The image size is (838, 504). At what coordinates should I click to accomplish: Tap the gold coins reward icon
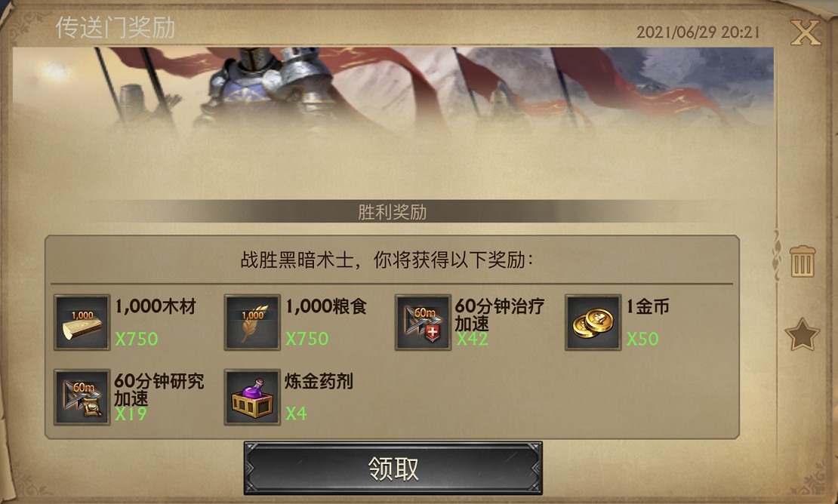(x=593, y=322)
